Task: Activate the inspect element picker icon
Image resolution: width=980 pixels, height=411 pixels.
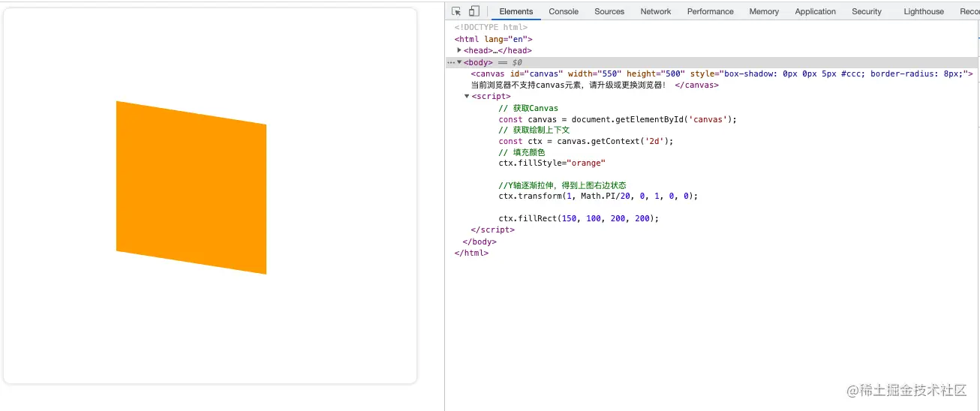Action: pos(456,11)
